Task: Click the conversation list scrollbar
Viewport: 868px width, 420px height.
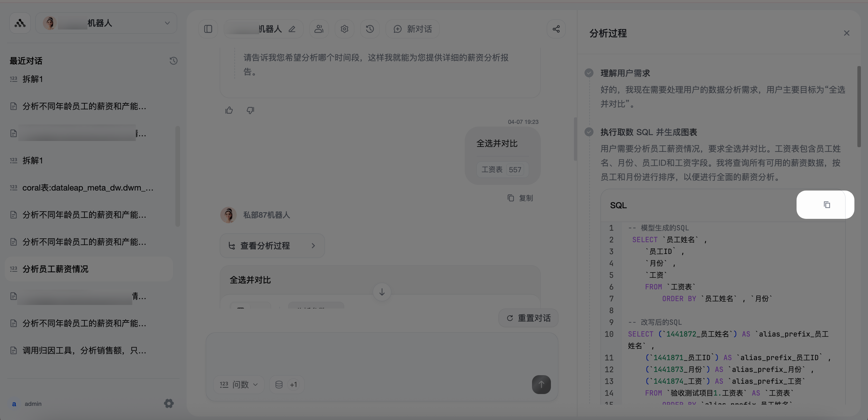Action: click(x=177, y=176)
